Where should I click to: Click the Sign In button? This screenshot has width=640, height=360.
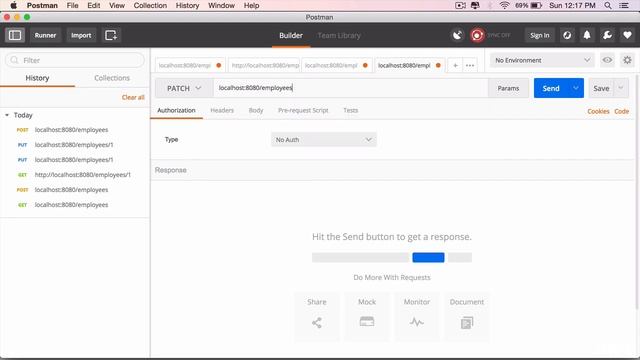point(540,35)
